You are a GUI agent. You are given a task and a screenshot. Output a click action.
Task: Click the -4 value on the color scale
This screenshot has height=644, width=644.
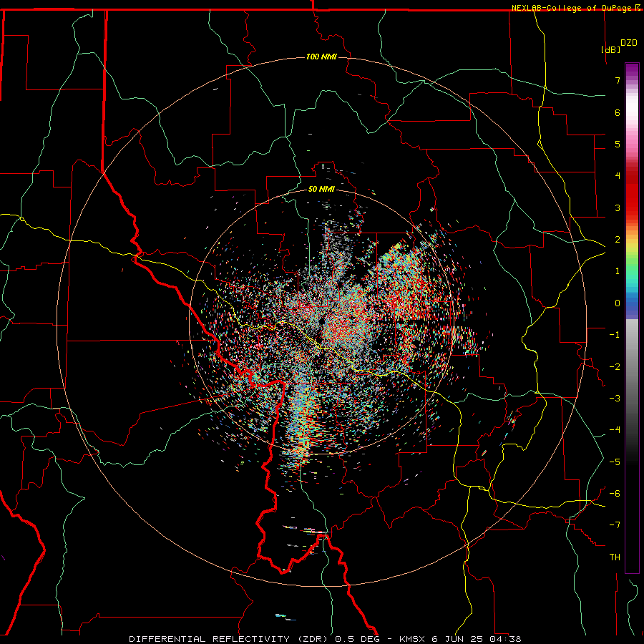click(x=615, y=430)
